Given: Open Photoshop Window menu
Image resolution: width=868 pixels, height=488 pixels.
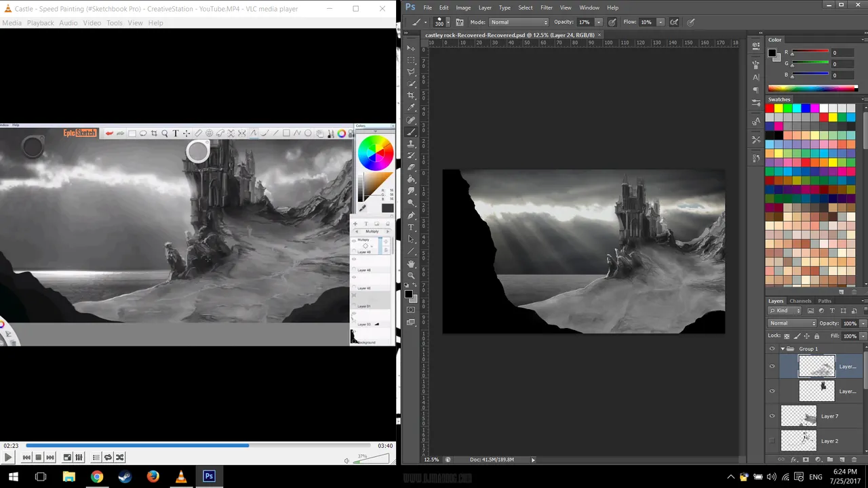Looking at the screenshot, I should (589, 7).
